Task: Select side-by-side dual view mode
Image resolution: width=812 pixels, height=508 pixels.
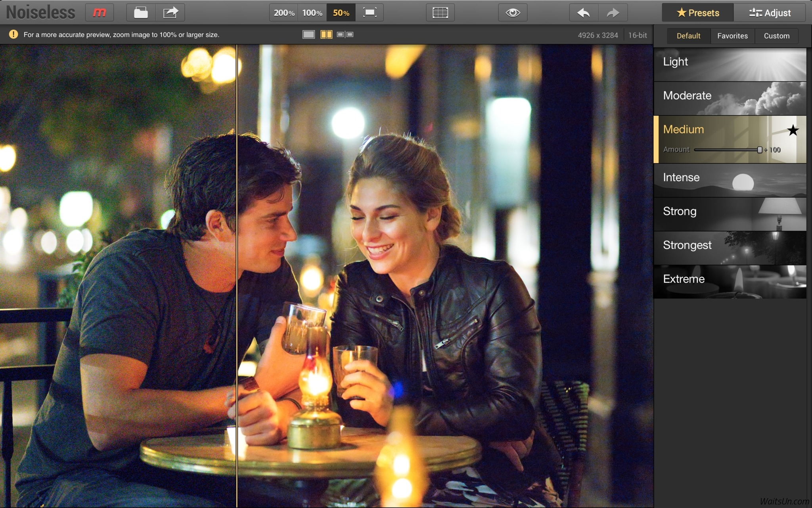Action: click(345, 35)
